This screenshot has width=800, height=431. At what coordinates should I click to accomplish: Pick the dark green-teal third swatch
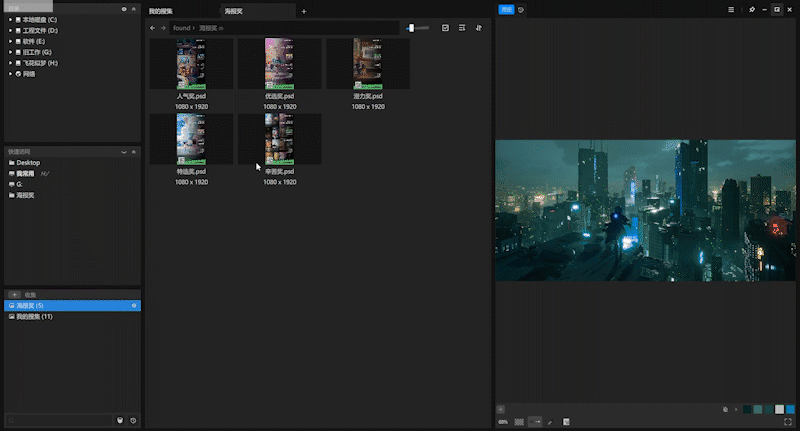pyautogui.click(x=768, y=409)
